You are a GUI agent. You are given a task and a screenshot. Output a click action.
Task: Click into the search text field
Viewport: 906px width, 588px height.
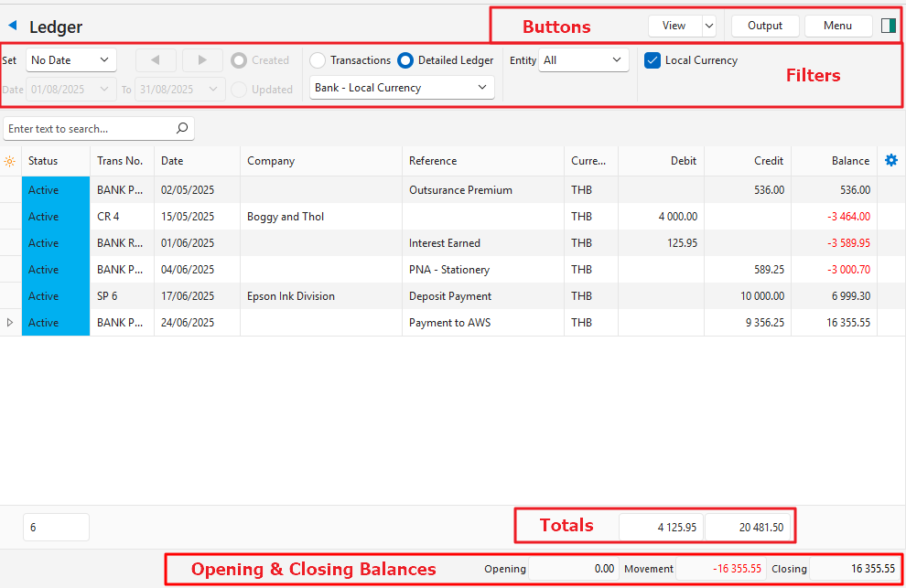pyautogui.click(x=88, y=129)
